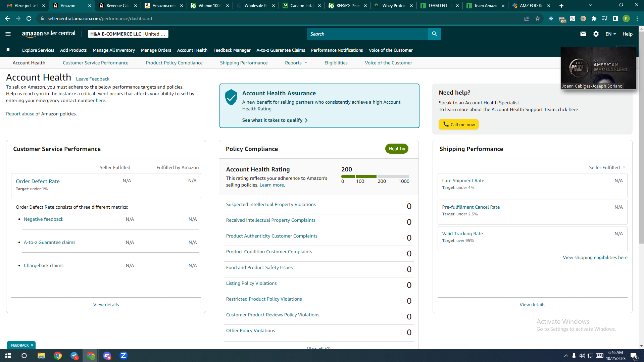Click the magnifier search button
Image resolution: width=644 pixels, height=362 pixels.
point(434,34)
